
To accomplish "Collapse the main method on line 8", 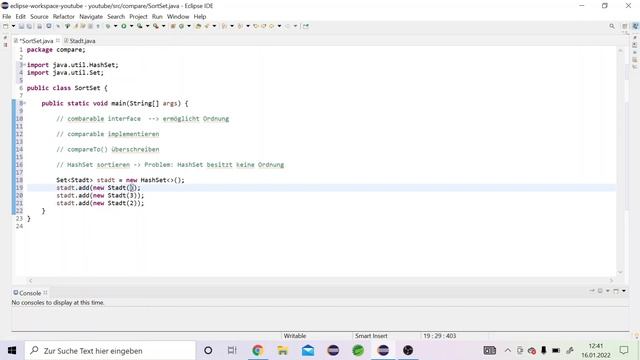I will 24,103.
